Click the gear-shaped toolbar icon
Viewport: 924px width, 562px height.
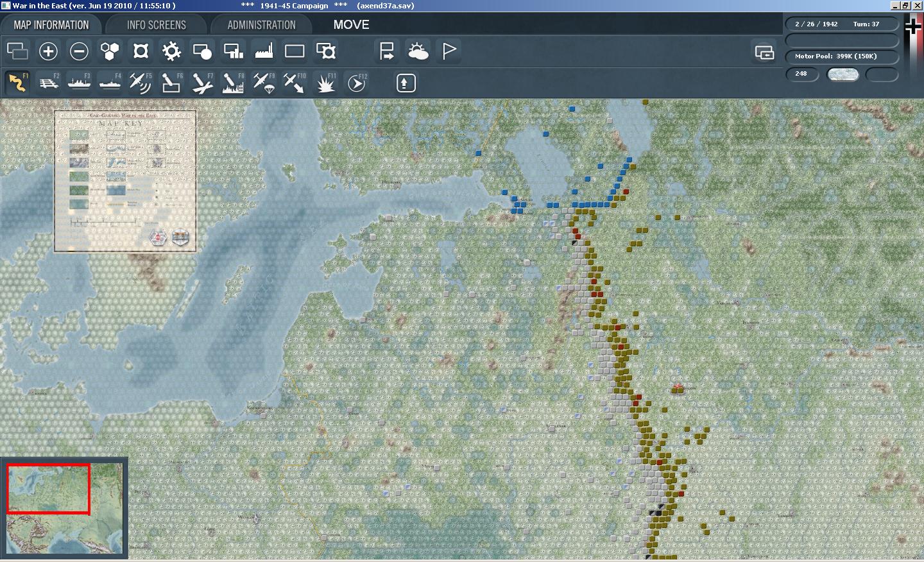[171, 51]
